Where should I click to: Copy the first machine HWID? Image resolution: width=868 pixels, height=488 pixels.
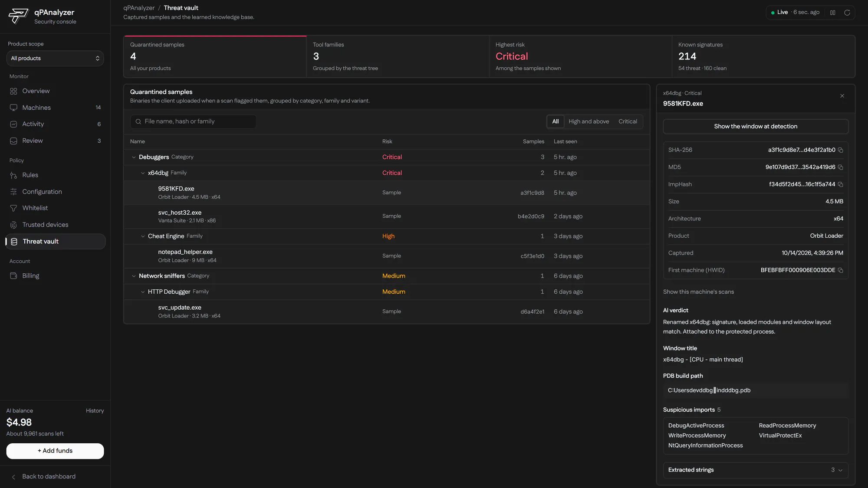pyautogui.click(x=840, y=270)
